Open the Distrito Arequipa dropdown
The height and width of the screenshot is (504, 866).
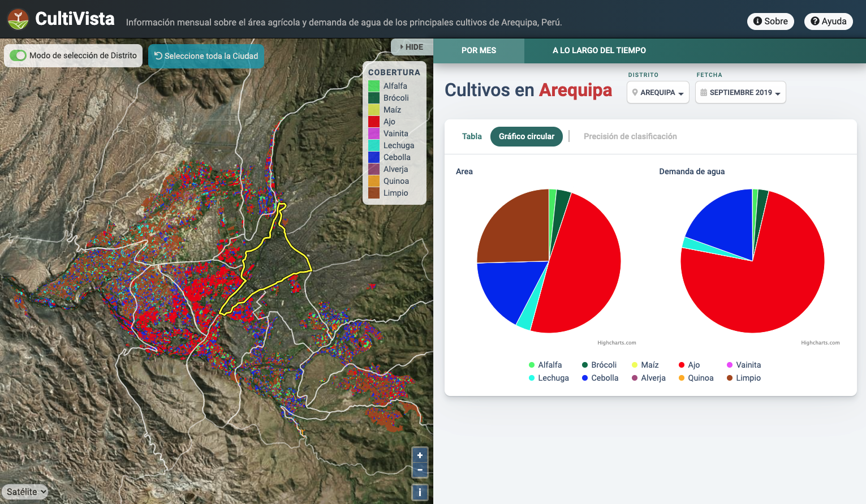(x=658, y=92)
